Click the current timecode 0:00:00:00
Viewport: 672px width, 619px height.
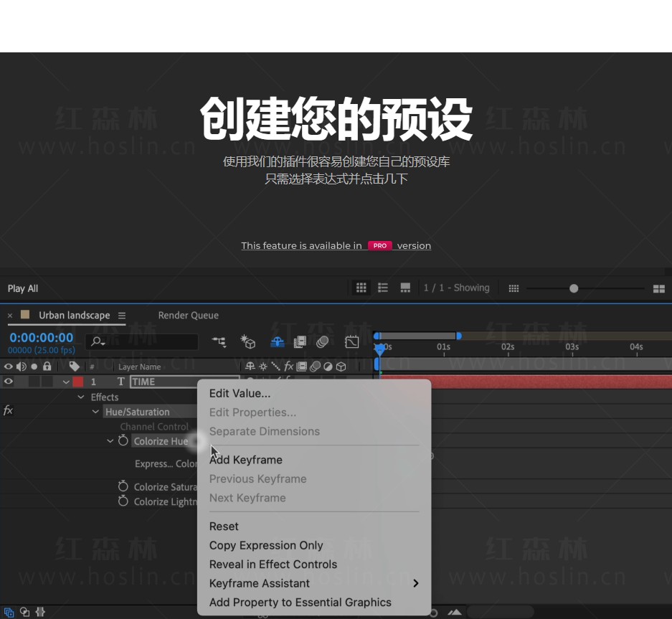[x=41, y=338]
